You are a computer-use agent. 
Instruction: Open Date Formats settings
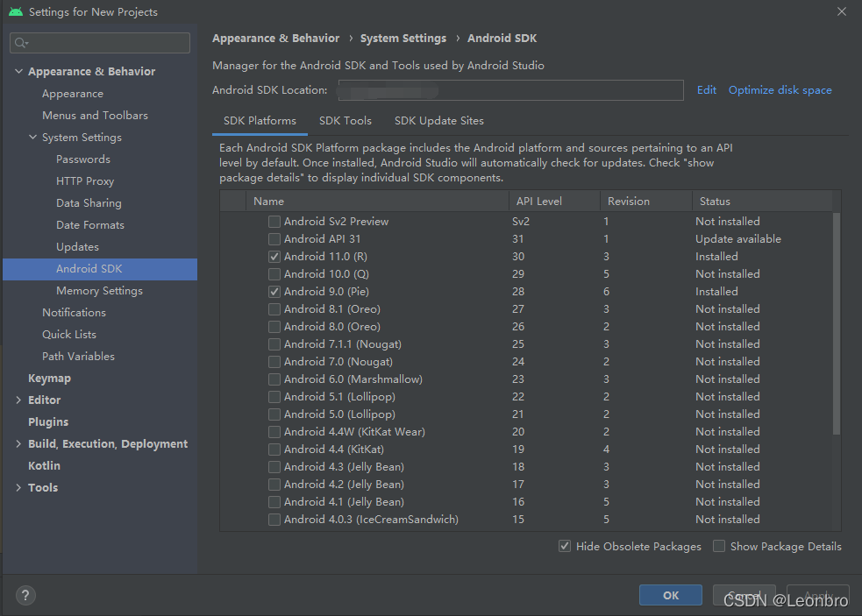(x=90, y=224)
